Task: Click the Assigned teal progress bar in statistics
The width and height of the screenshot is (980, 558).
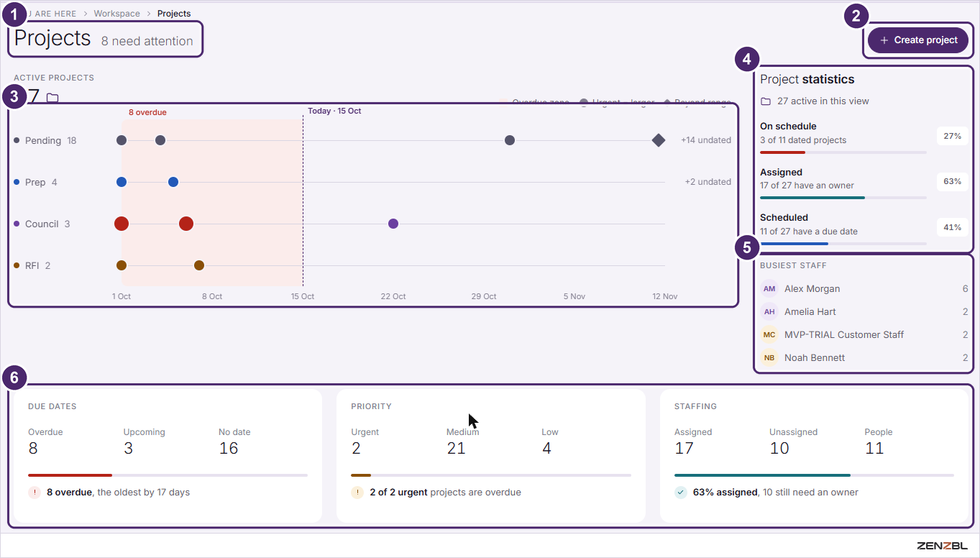Action: (812, 198)
